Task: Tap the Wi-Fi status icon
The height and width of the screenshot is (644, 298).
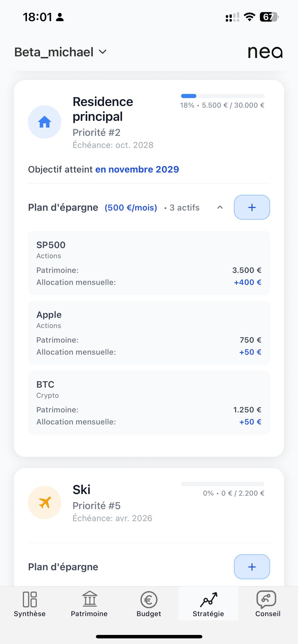Action: (250, 17)
